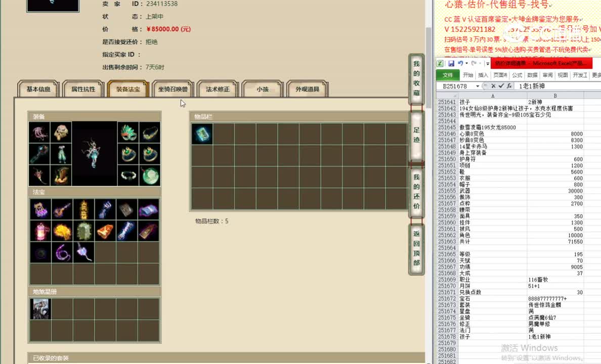Select the teal outfit clothing equipment icon
The height and width of the screenshot is (364, 601).
[61, 154]
